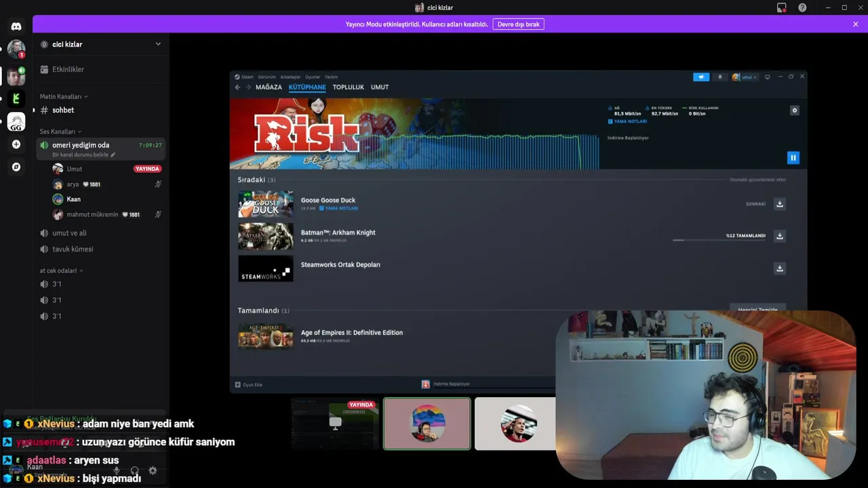Go forward with Steam forward arrow
Screen dimensions: 868x488
point(248,87)
